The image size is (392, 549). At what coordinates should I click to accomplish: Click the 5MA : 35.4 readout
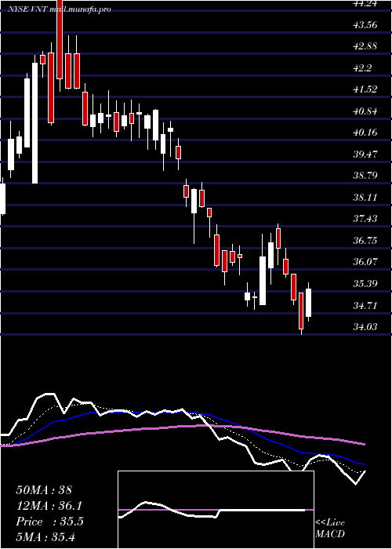[x=45, y=537]
